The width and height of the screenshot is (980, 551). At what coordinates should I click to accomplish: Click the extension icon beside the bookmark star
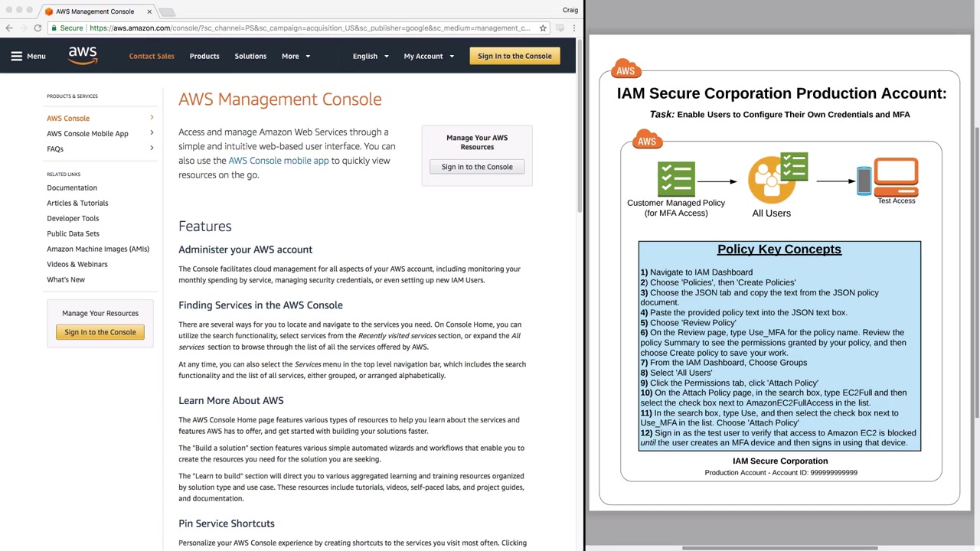[560, 28]
